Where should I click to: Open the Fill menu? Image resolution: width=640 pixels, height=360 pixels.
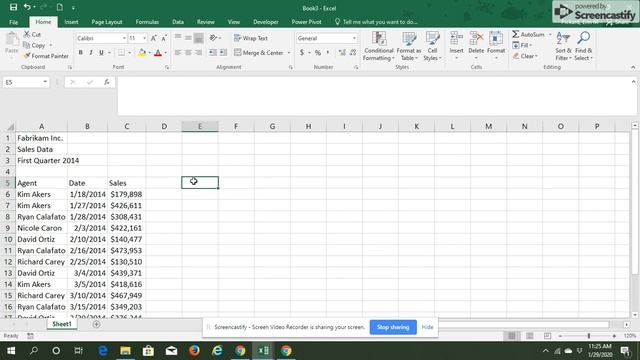pyautogui.click(x=522, y=45)
